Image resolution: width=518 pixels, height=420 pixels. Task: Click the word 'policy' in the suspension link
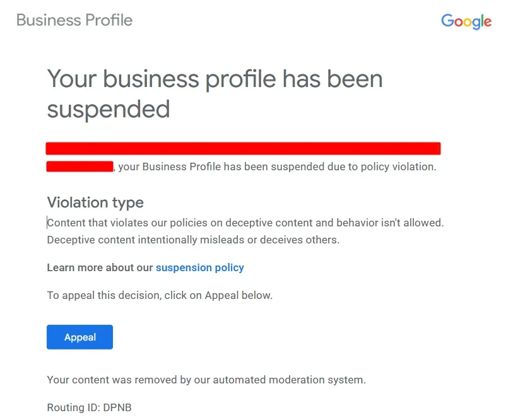tap(229, 268)
